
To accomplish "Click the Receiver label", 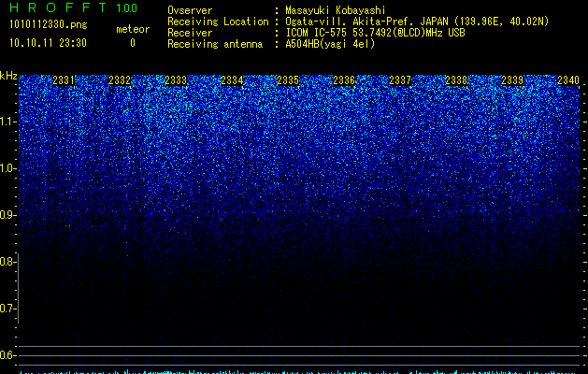I will 190,33.
